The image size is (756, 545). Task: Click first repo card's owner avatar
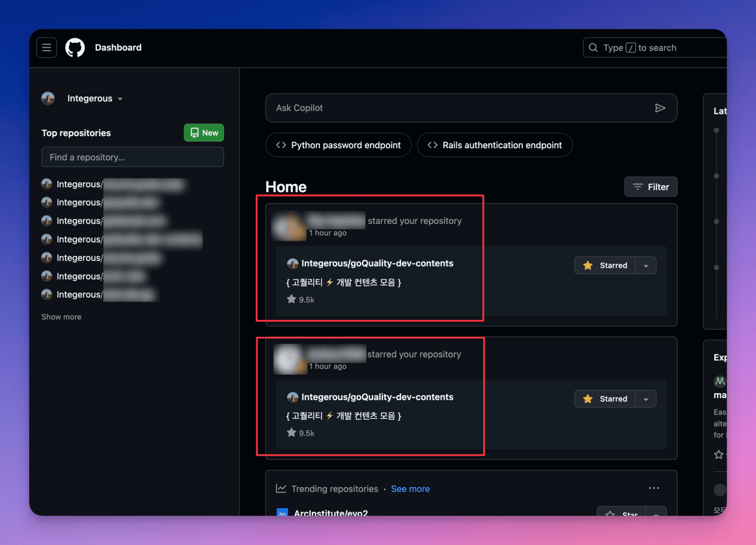292,264
